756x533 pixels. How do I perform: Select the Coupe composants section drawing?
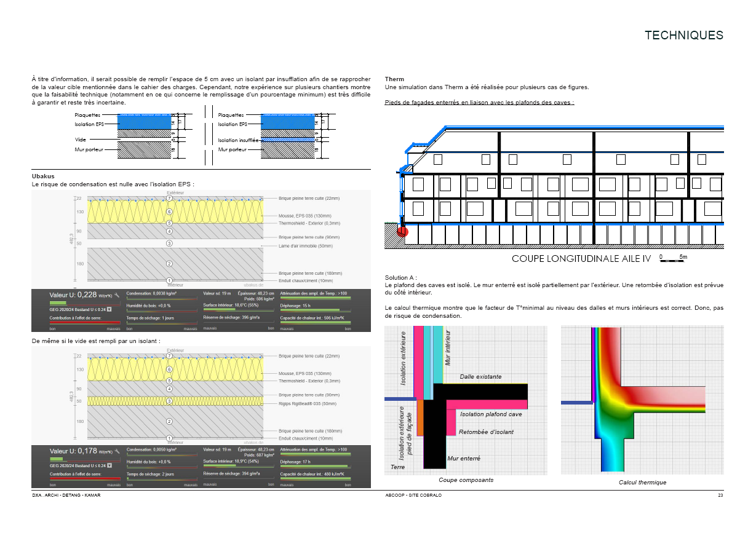466,400
